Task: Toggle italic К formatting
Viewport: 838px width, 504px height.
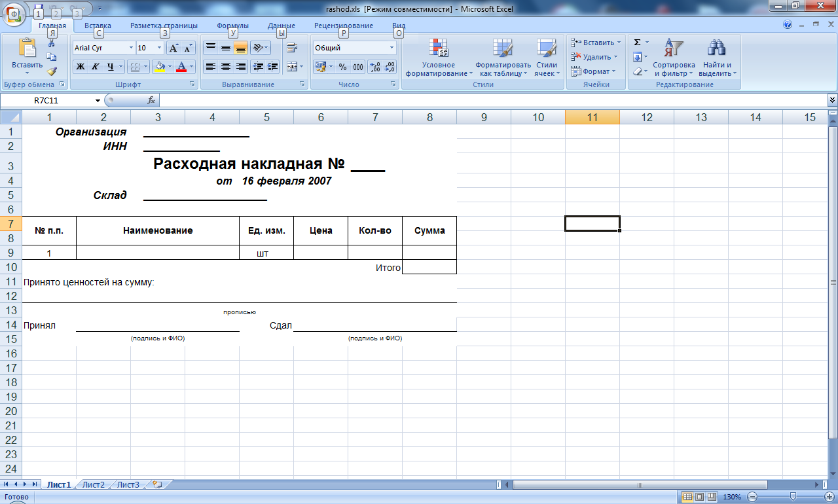Action: click(95, 66)
